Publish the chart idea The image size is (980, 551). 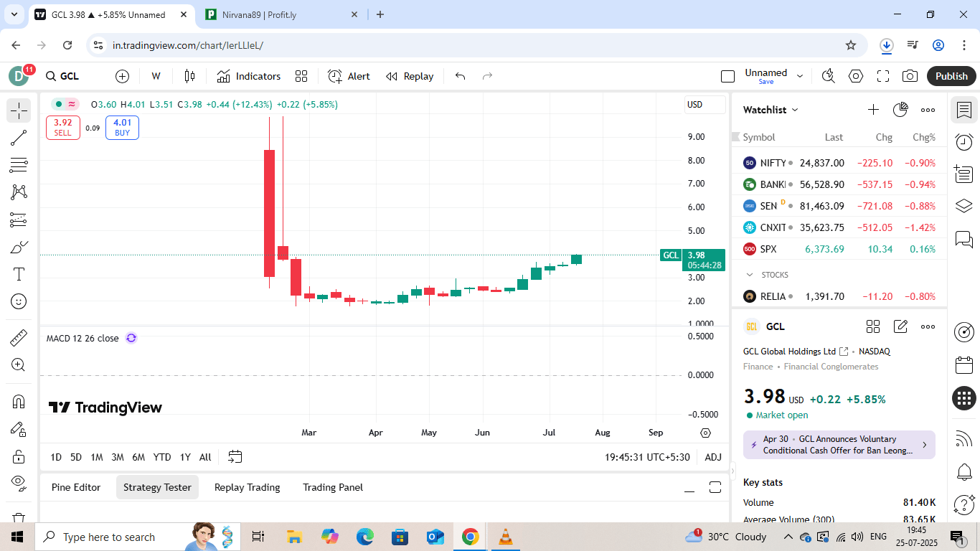951,76
